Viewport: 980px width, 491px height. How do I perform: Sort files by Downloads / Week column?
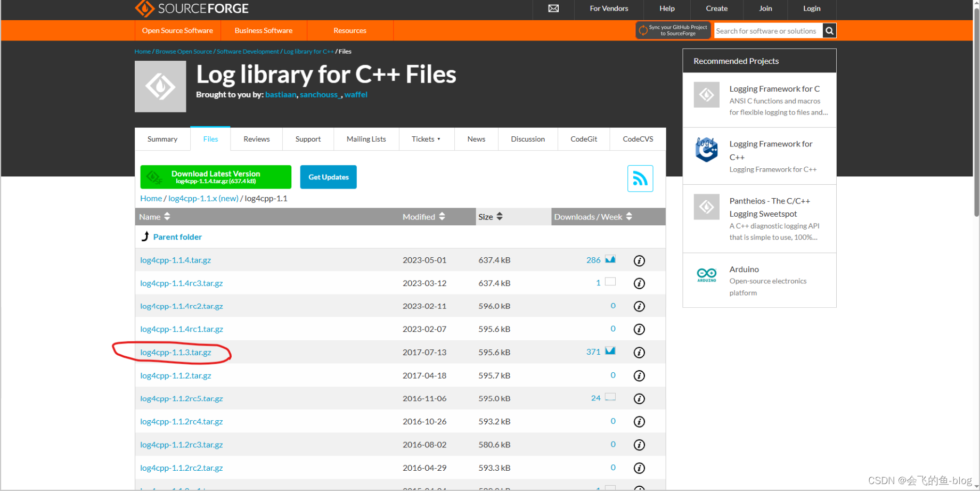[x=593, y=217]
